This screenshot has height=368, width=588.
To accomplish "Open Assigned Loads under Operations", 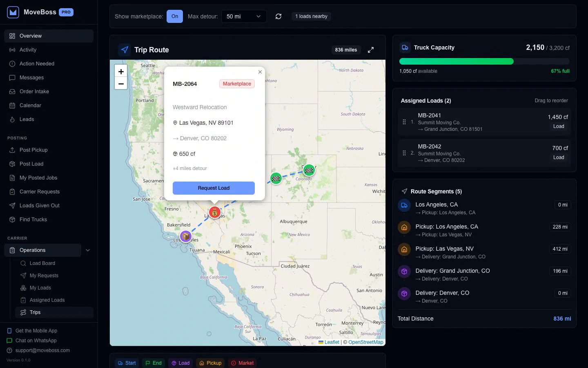I will pyautogui.click(x=54, y=300).
